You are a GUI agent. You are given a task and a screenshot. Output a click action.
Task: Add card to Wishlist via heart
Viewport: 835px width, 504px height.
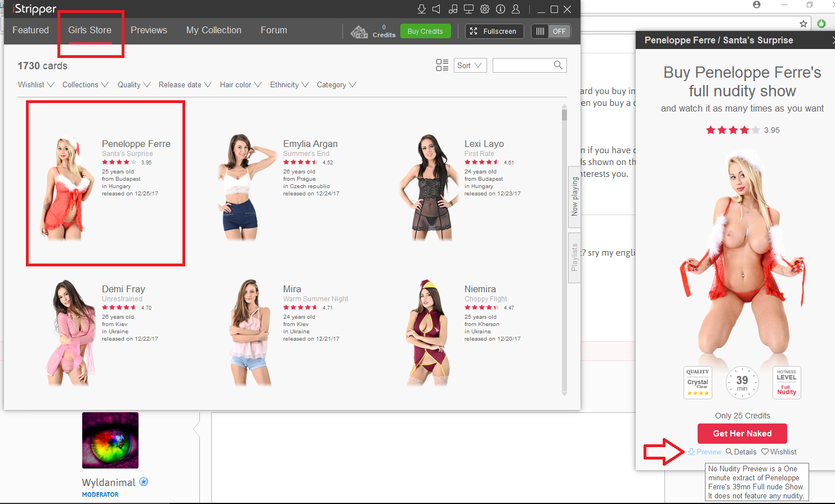[779, 452]
